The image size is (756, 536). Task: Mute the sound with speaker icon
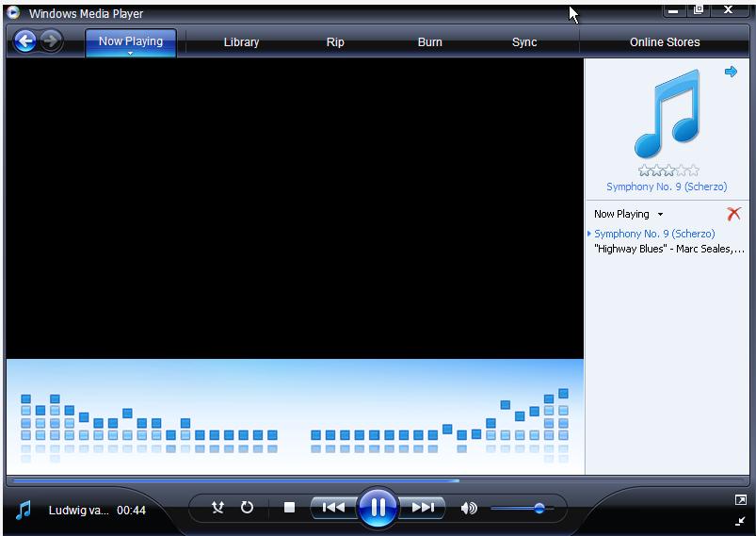click(469, 508)
